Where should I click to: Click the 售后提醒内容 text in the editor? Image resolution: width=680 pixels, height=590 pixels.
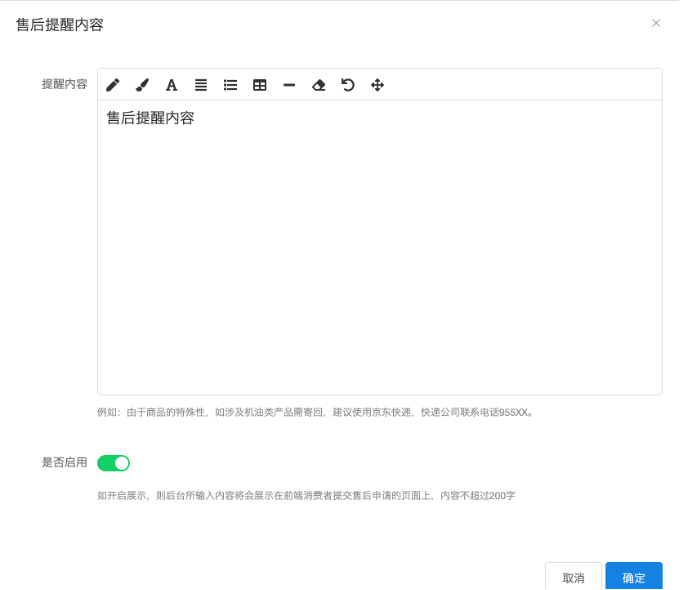pyautogui.click(x=150, y=118)
